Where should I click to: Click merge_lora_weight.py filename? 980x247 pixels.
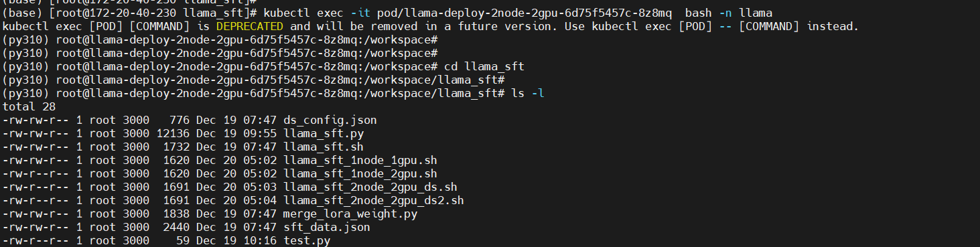pos(350,214)
